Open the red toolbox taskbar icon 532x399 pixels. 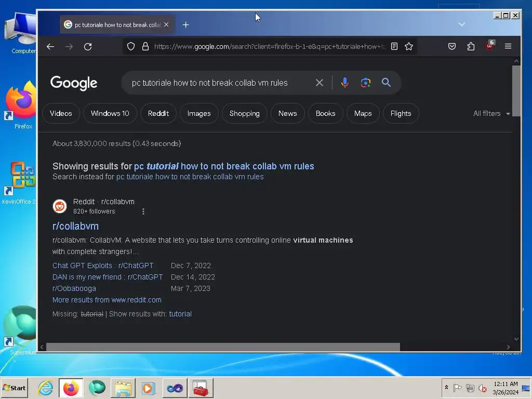[x=201, y=388]
